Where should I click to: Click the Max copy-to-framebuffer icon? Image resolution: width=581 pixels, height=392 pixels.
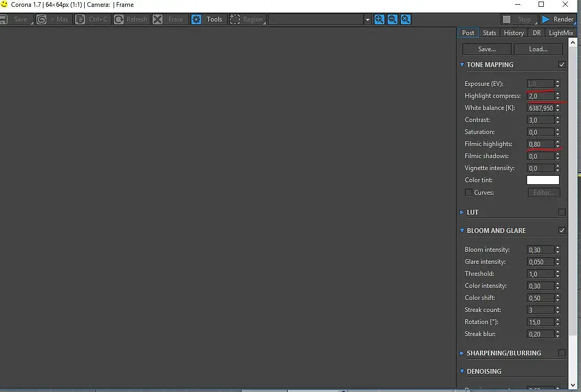[41, 19]
